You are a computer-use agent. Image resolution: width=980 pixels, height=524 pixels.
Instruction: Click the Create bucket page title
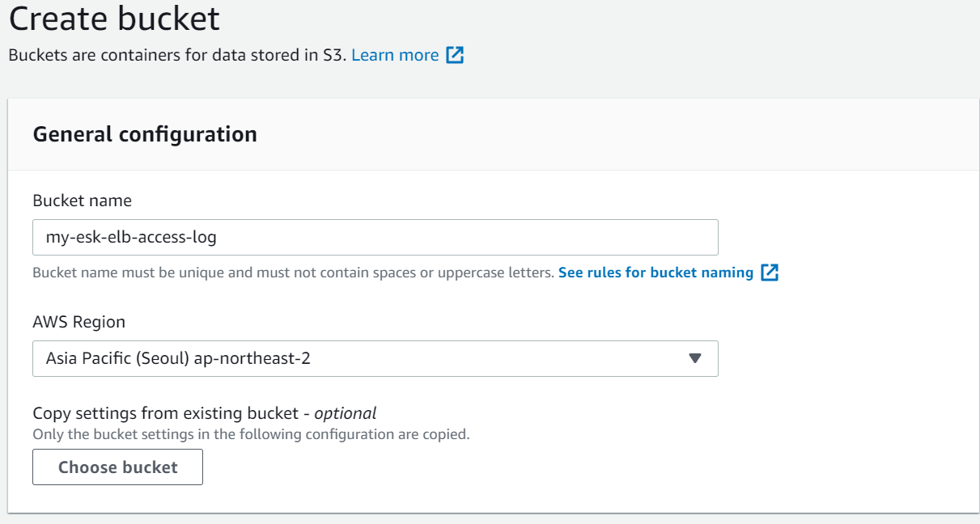pos(114,19)
